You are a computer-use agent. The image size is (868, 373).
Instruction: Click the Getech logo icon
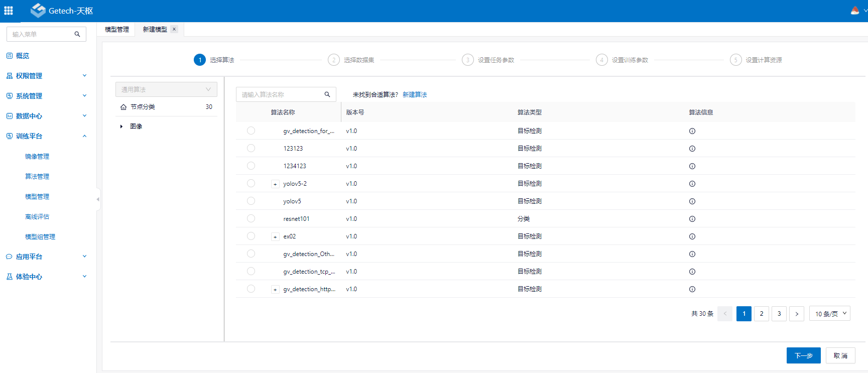click(x=38, y=11)
